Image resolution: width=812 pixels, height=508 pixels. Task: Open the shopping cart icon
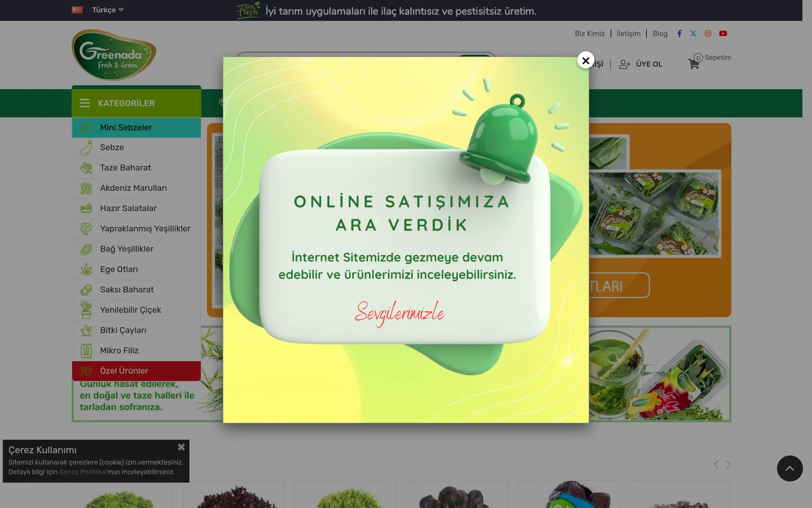pos(694,64)
